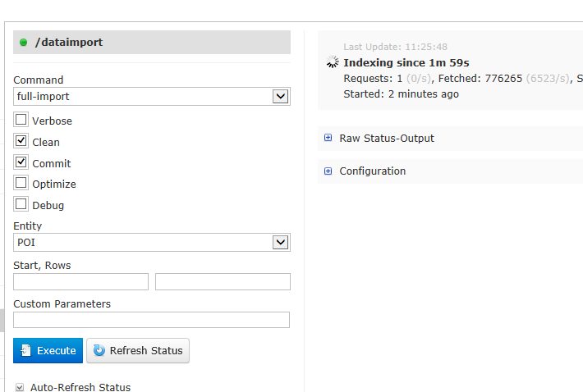Uncheck the Commit checkbox

pyautogui.click(x=21, y=162)
